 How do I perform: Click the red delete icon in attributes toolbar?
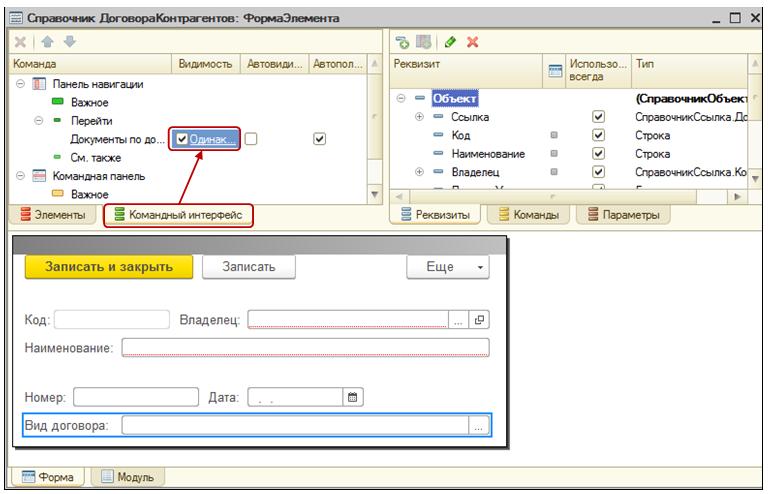click(472, 42)
